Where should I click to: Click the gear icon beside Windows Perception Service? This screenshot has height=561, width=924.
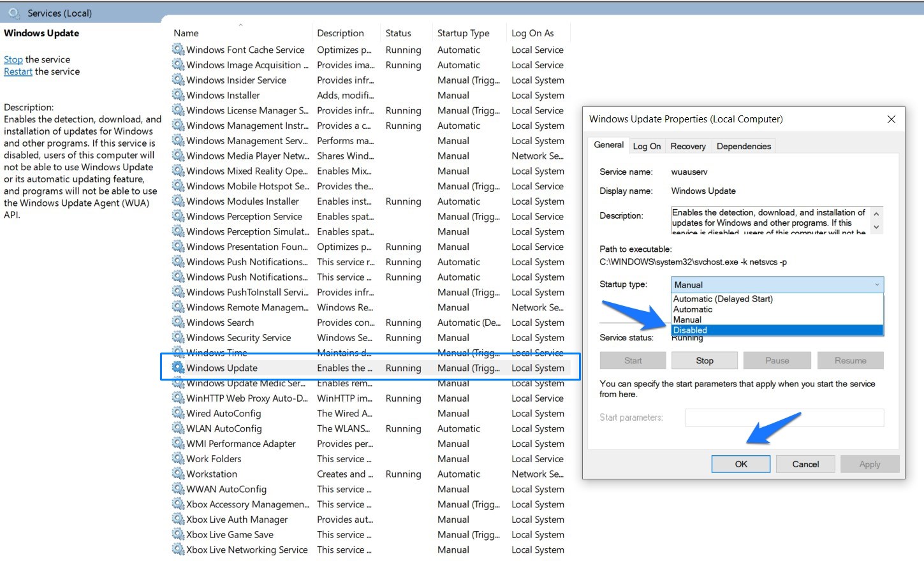[x=178, y=216]
